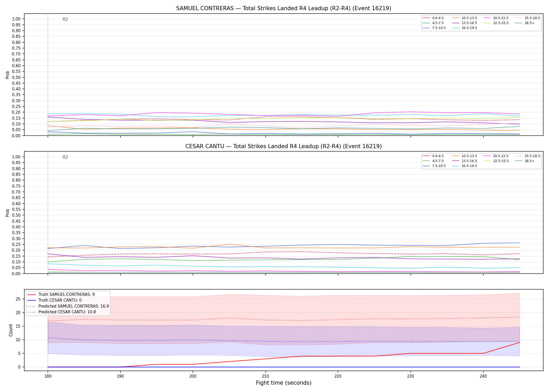Select the 0.25 tick on the Contreras Prob axis
The image size is (549, 392).
click(x=16, y=106)
